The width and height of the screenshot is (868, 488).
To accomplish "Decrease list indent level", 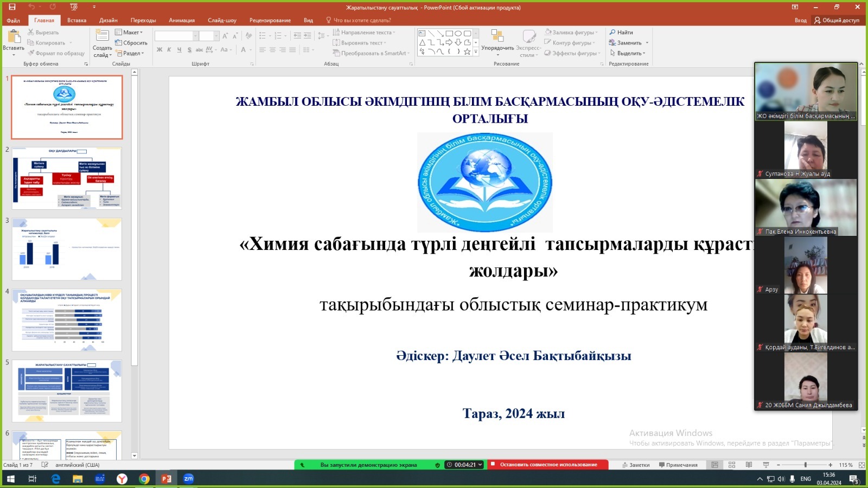I will coord(297,36).
